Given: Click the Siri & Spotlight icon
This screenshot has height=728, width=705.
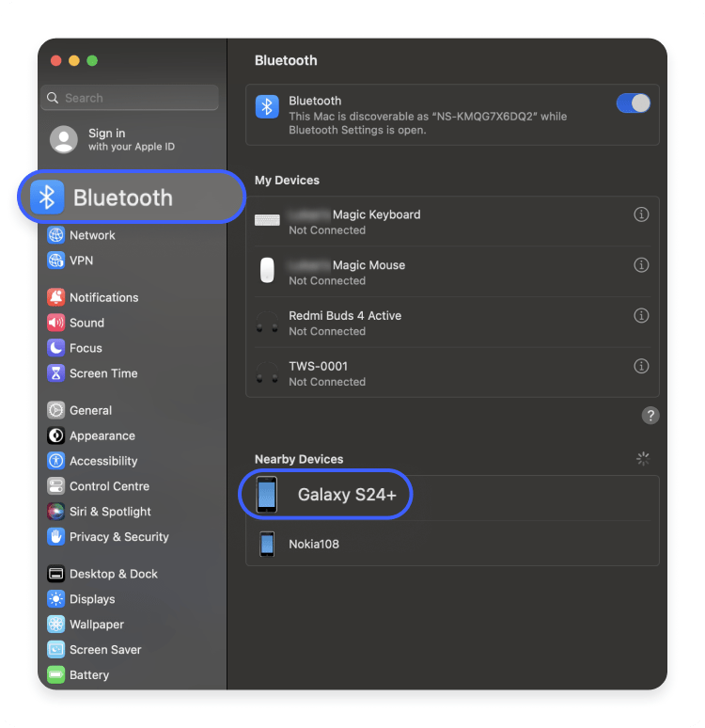Looking at the screenshot, I should pos(55,512).
